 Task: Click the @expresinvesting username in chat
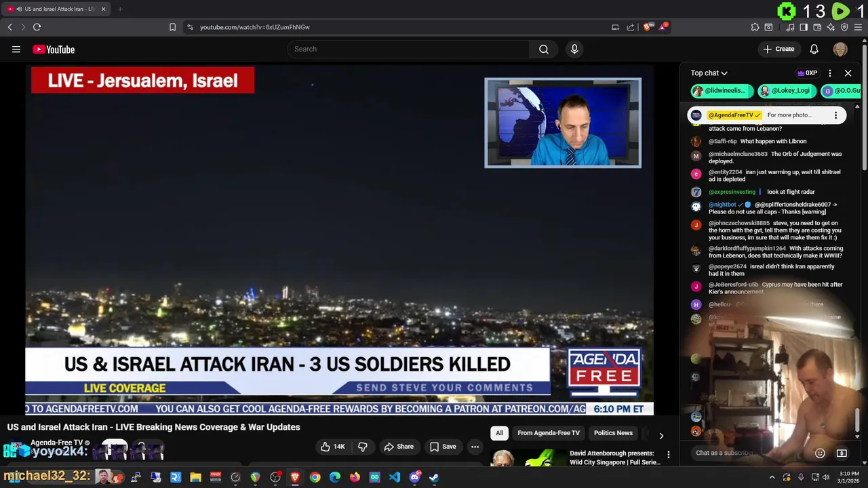[732, 192]
